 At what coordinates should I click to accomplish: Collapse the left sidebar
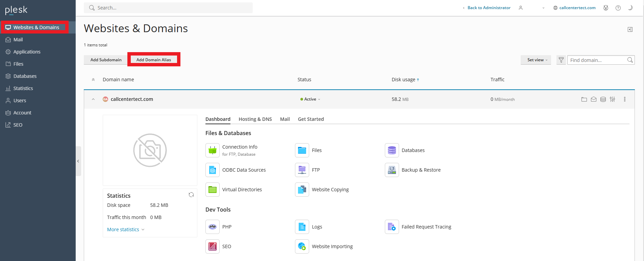coord(78,161)
